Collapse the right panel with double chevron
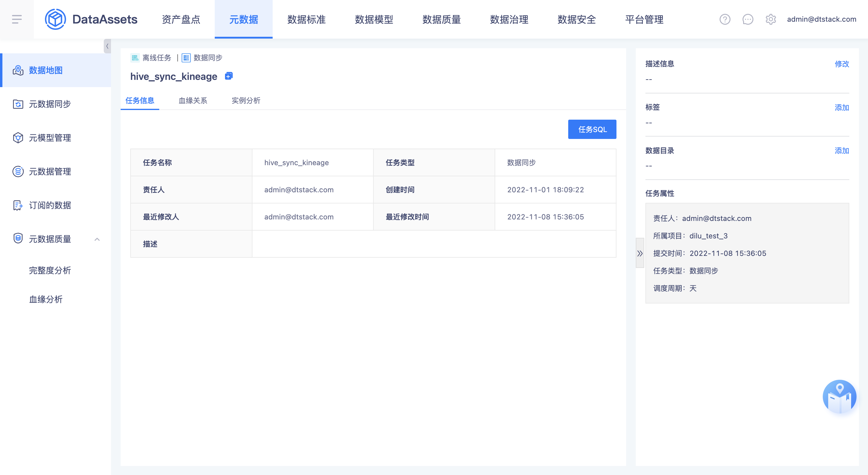Viewport: 868px width, 475px height. pyautogui.click(x=640, y=253)
